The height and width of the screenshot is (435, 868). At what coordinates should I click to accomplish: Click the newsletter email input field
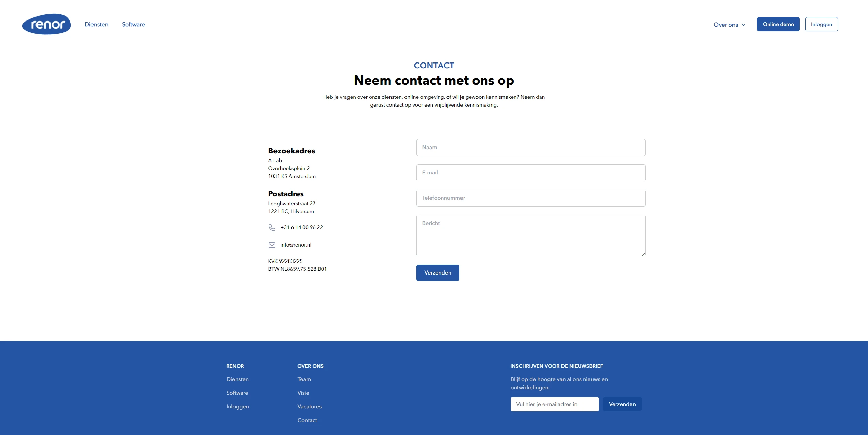[x=555, y=404]
